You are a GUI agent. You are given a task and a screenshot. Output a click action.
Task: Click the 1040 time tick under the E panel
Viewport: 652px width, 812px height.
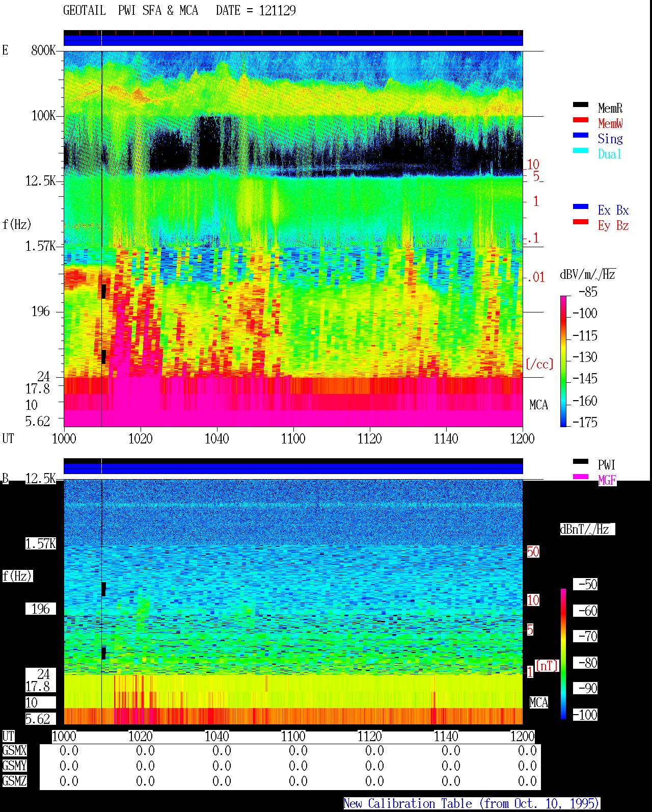point(217,439)
